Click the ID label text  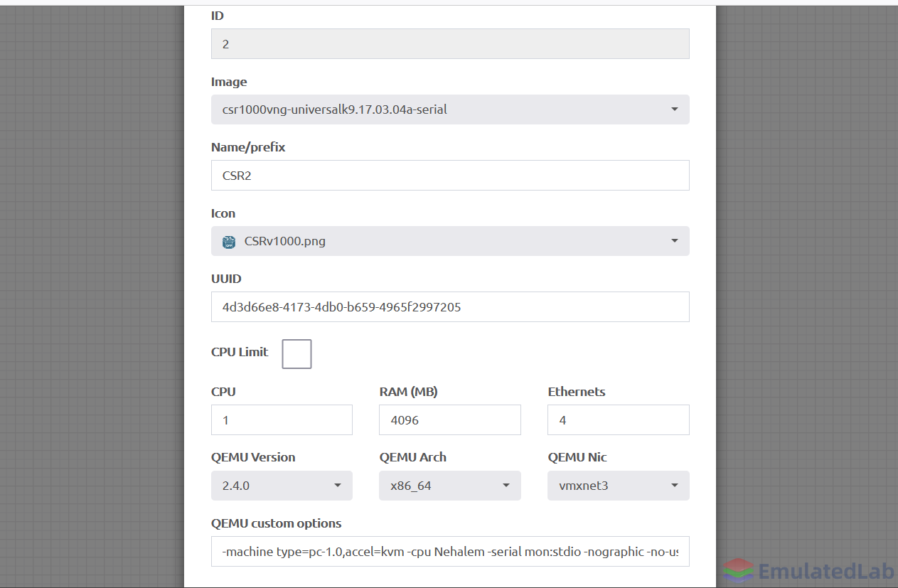coord(218,16)
